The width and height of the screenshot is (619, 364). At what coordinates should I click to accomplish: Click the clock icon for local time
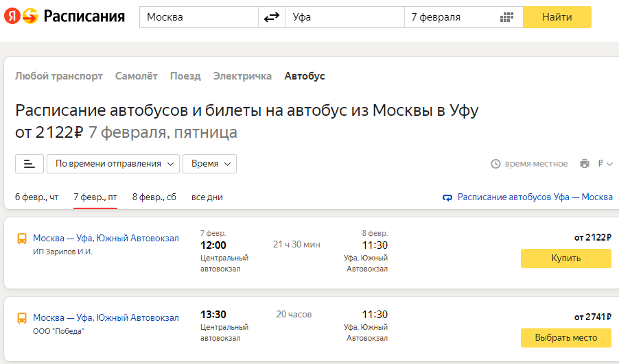[x=495, y=164]
